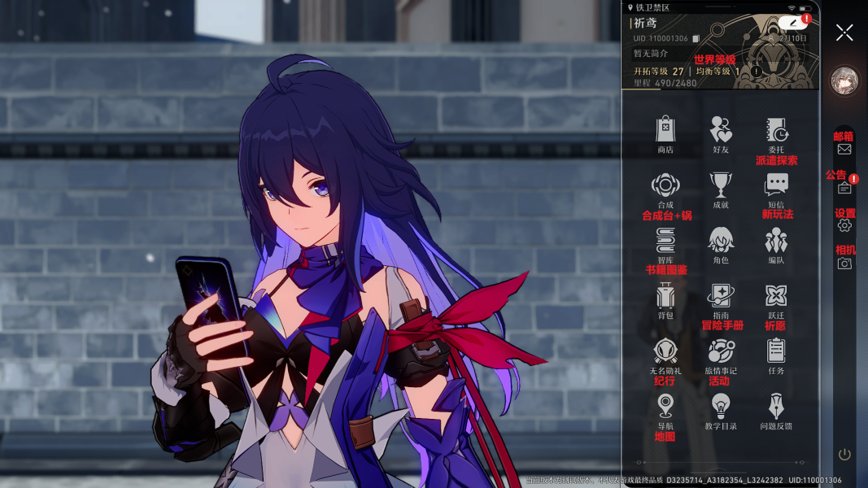
Task: Open the announcements board icon
Action: pyautogui.click(x=844, y=188)
